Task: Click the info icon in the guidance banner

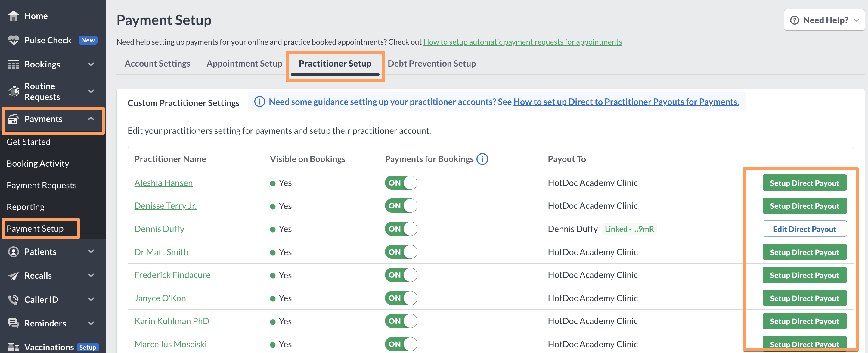Action: click(x=259, y=102)
